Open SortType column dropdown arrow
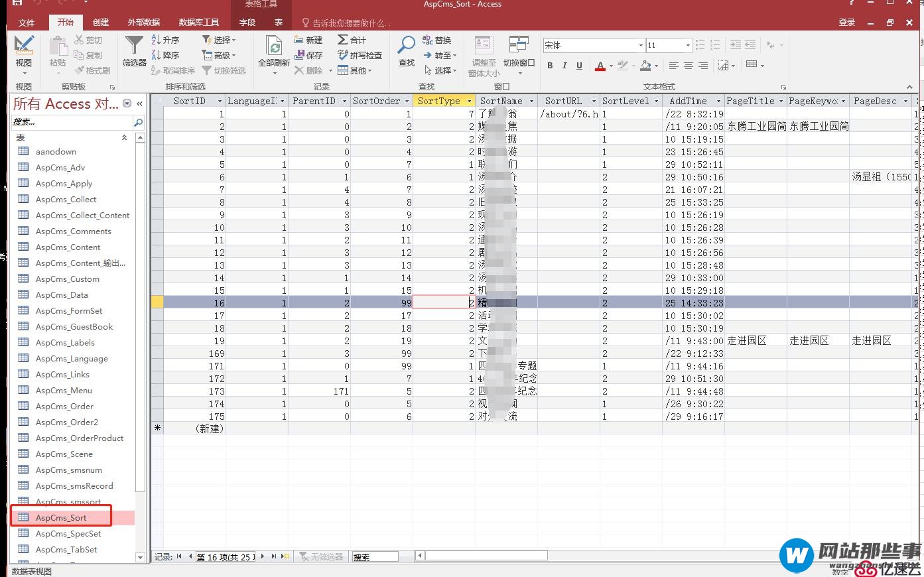The height and width of the screenshot is (577, 924). pos(469,101)
